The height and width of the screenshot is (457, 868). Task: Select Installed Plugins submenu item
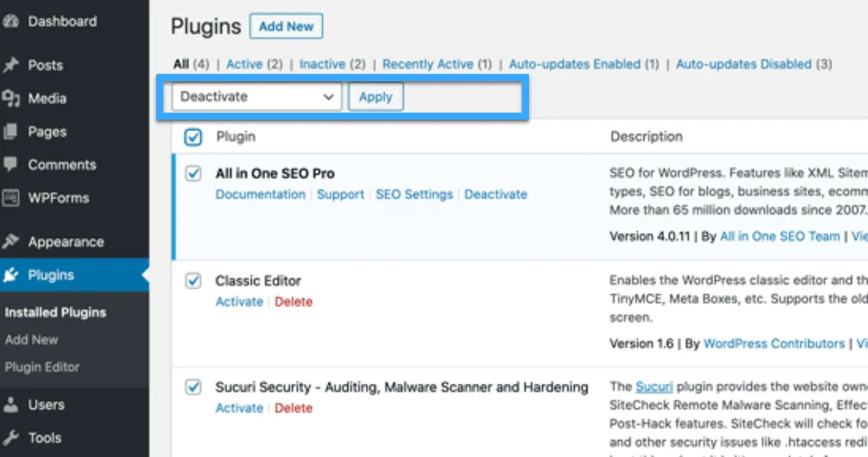point(56,313)
